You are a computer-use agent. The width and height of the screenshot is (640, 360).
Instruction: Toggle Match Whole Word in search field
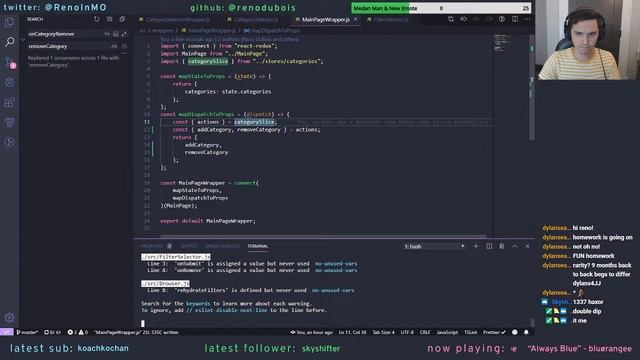[116, 34]
